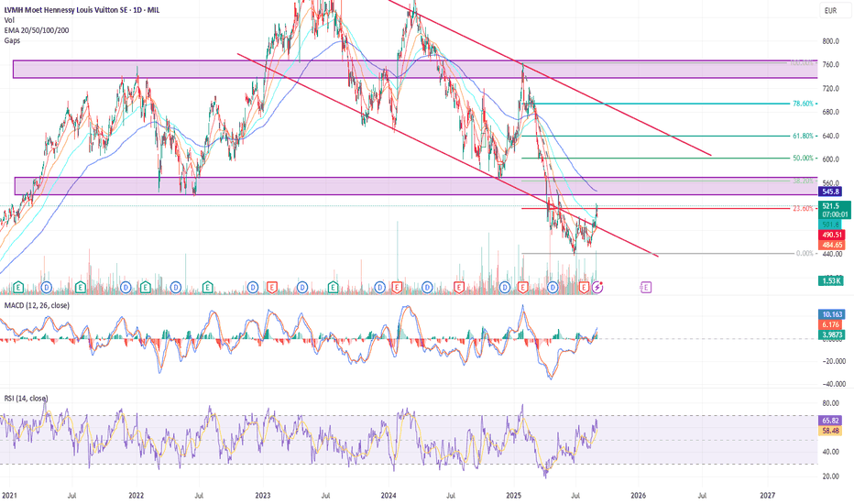Viewport: 854px width, 504px height.
Task: Open the red earnings marker near July 2024
Action: [459, 287]
